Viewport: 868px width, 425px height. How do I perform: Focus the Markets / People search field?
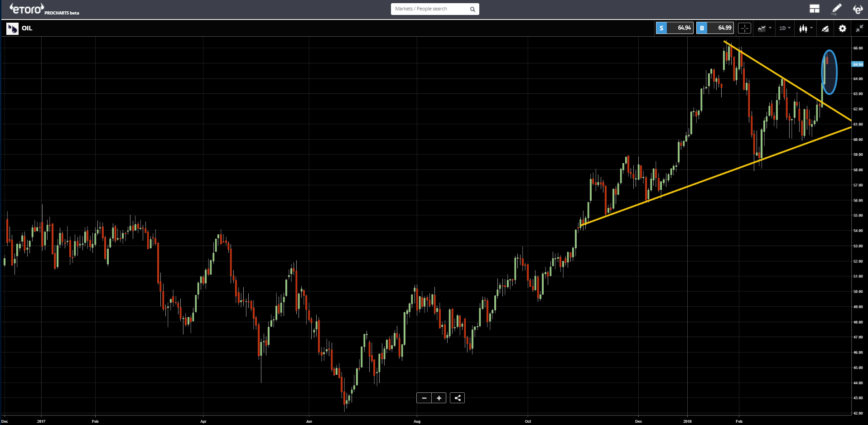[x=434, y=9]
